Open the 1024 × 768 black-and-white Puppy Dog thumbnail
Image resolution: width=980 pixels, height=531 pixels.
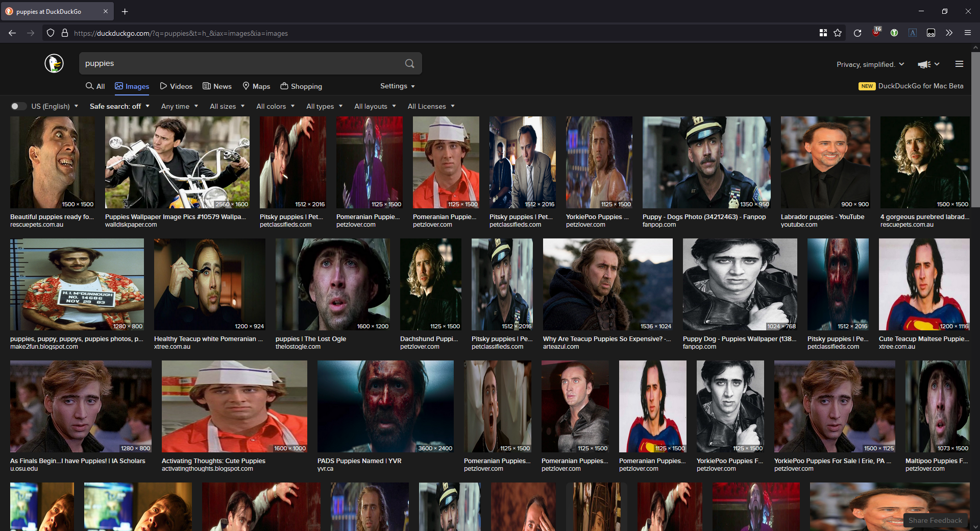click(740, 284)
